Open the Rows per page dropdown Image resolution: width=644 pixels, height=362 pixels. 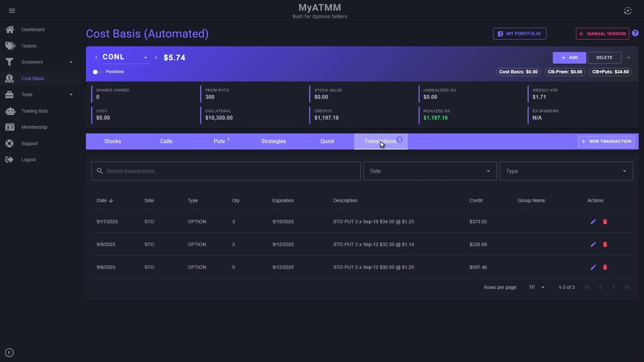coord(537,287)
